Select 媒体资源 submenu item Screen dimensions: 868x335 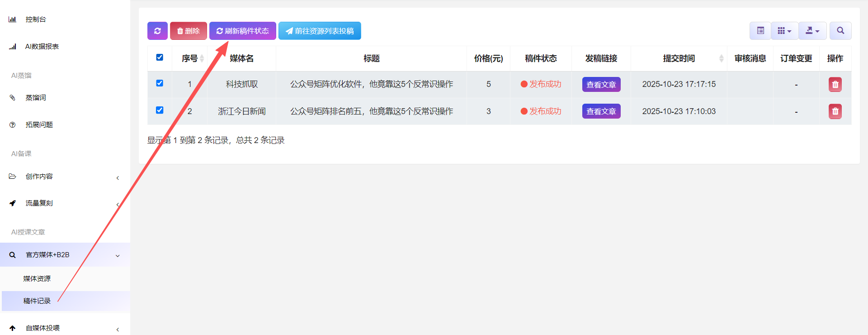point(37,279)
